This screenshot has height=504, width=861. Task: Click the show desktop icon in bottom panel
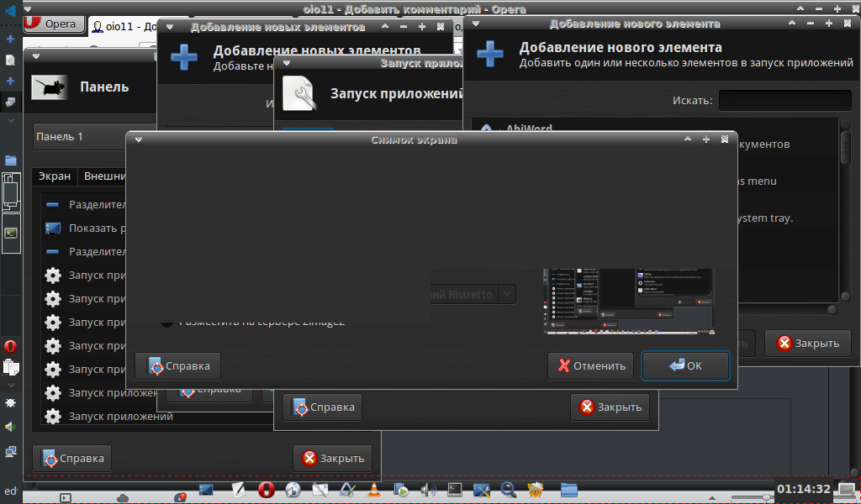(x=206, y=489)
